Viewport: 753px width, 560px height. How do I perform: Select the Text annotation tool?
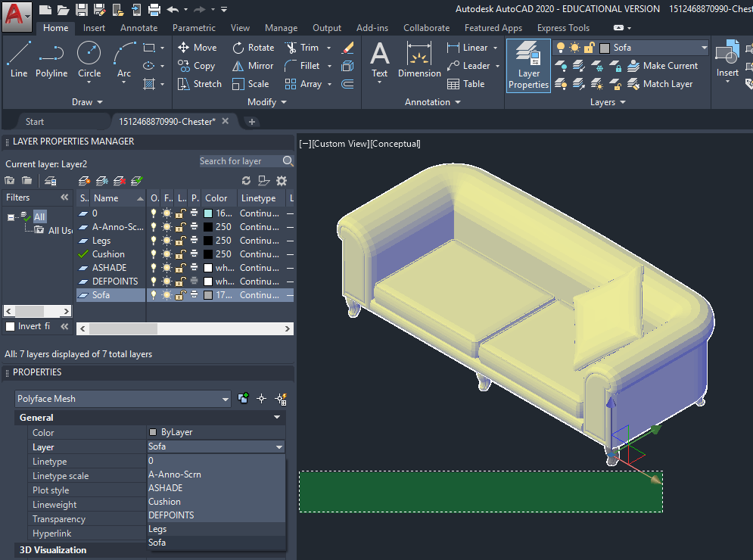[379, 59]
